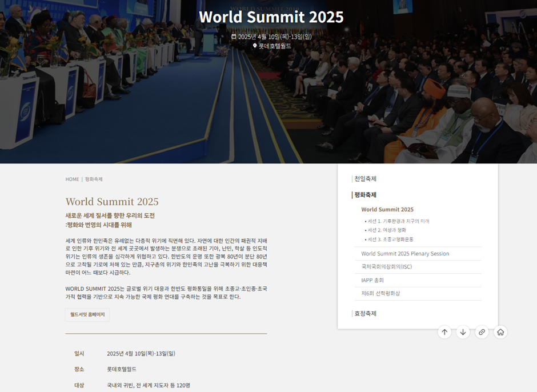537x392 pixels.
Task: Go home via house icon button
Action: coord(500,332)
